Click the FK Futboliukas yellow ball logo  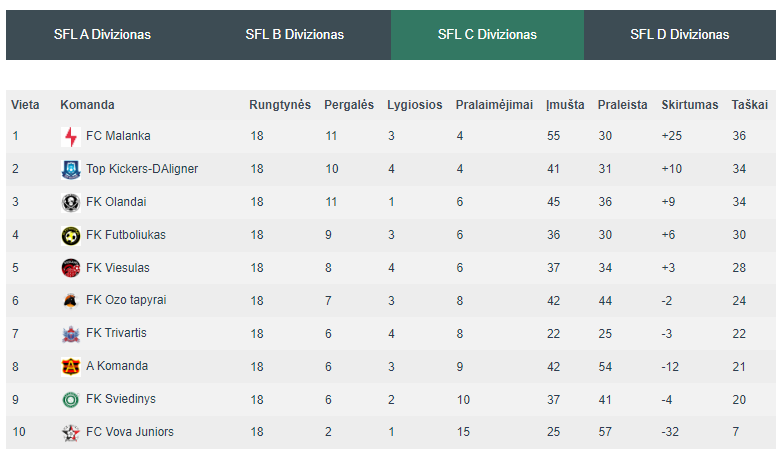tap(70, 236)
